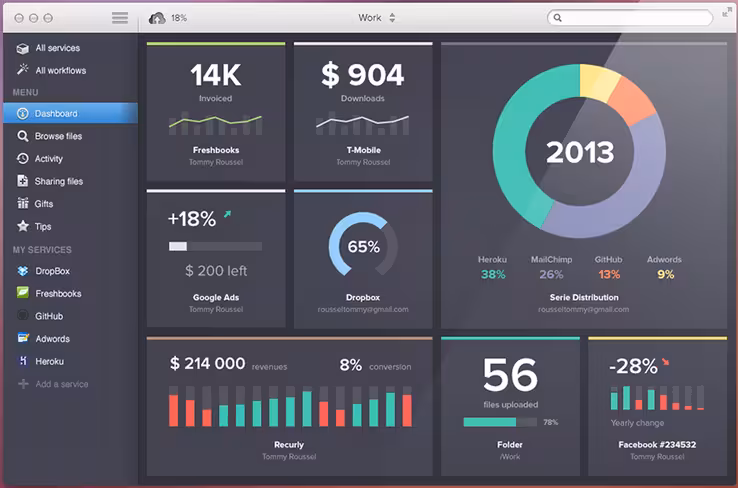Click the Adwords 9% legend value

coord(666,274)
